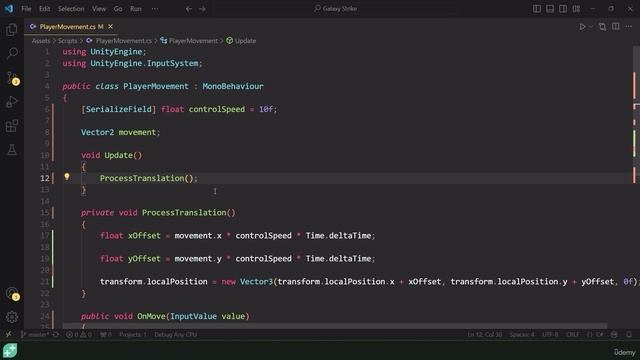640x360 pixels.
Task: Toggle the secondary side bar layout icon
Action: click(x=563, y=9)
